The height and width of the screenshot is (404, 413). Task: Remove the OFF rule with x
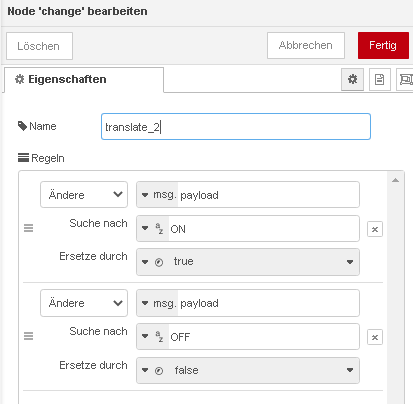375,337
